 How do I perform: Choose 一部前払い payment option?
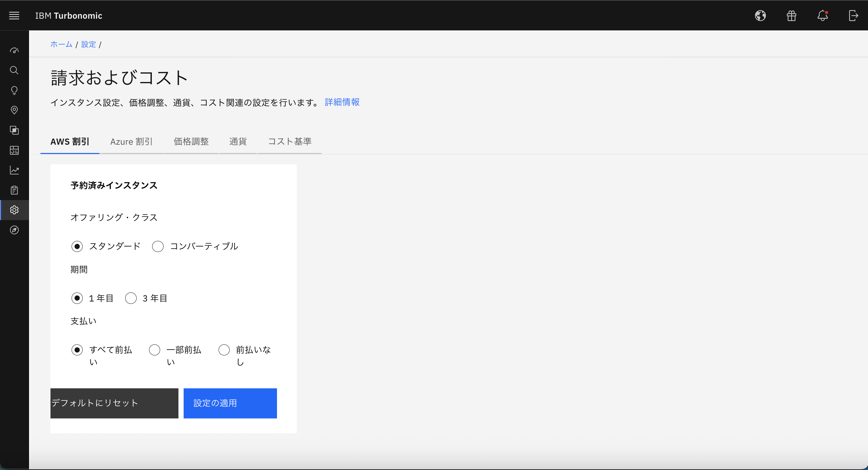coord(155,350)
